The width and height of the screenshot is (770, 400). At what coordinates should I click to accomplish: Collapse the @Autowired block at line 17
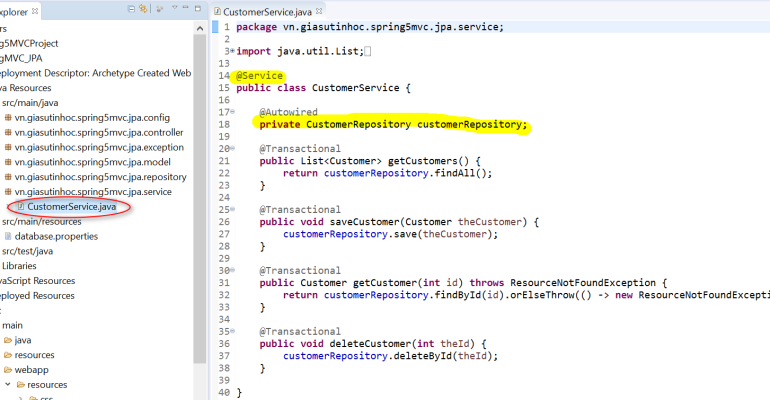pos(232,112)
